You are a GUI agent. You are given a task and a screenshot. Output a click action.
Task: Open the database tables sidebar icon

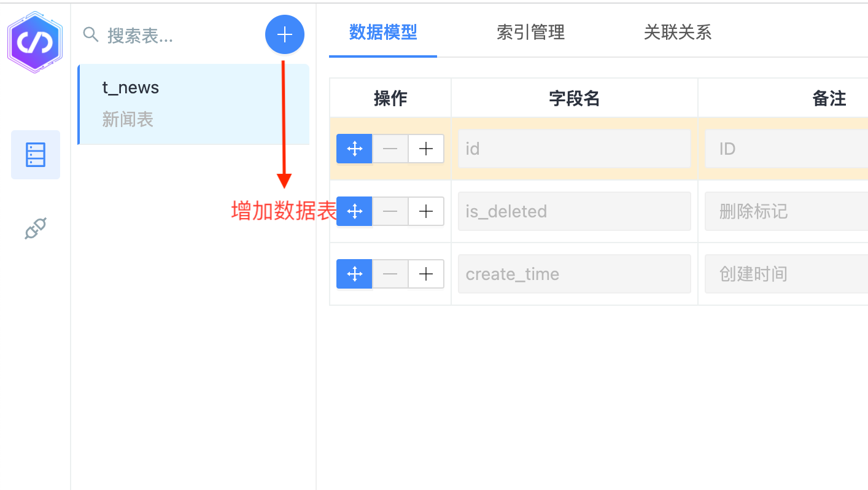[36, 155]
